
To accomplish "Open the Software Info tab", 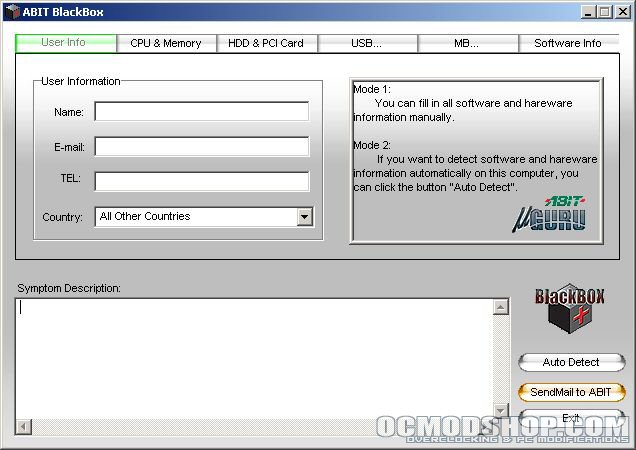I will 569,43.
